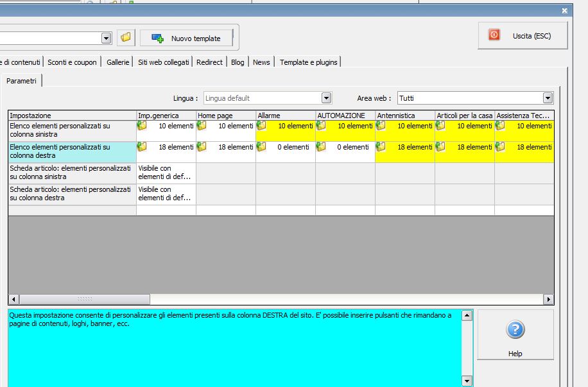The width and height of the screenshot is (588, 387).
Task: Open elements icon in Home page colonna destra cell
Action: click(x=202, y=146)
